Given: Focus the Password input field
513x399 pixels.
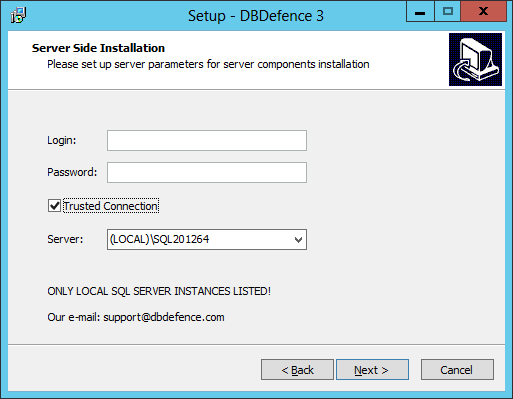Looking at the screenshot, I should tap(207, 173).
